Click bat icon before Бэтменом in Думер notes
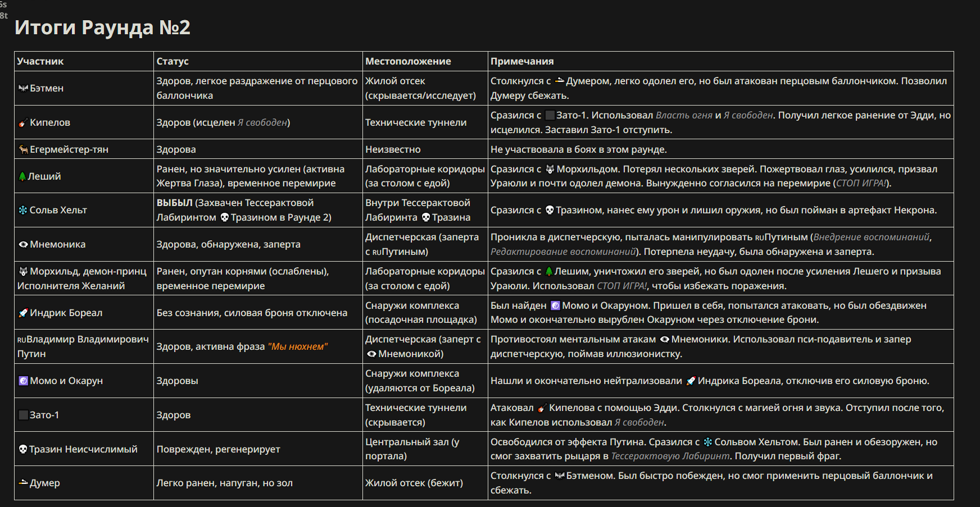This screenshot has height=507, width=980. tap(559, 476)
